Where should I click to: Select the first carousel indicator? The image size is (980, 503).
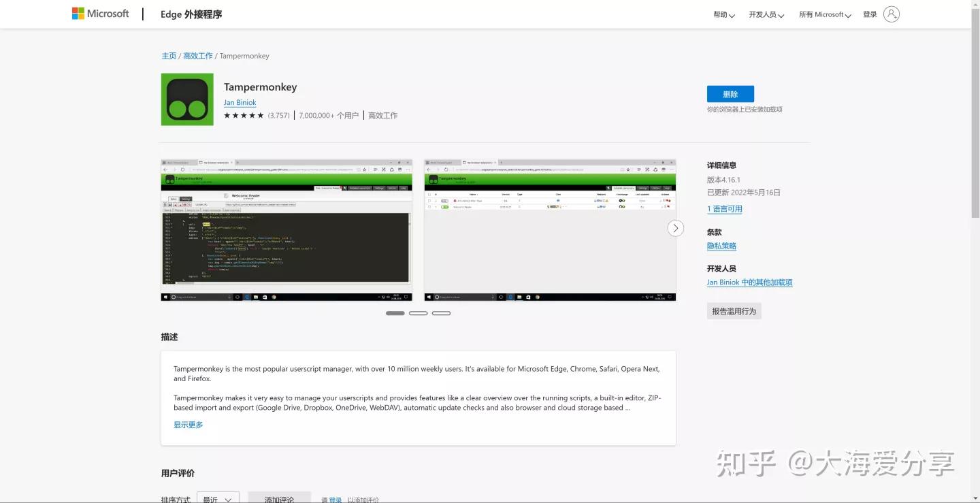click(395, 313)
